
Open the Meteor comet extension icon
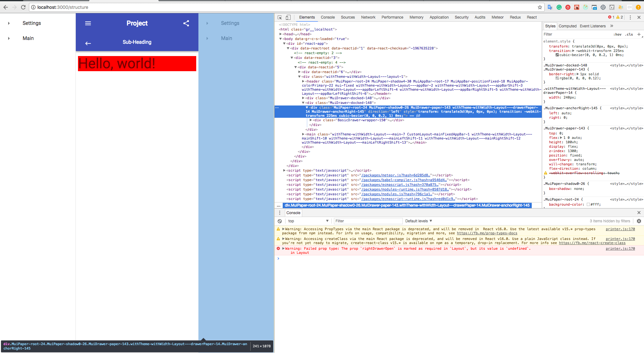[x=612, y=7]
